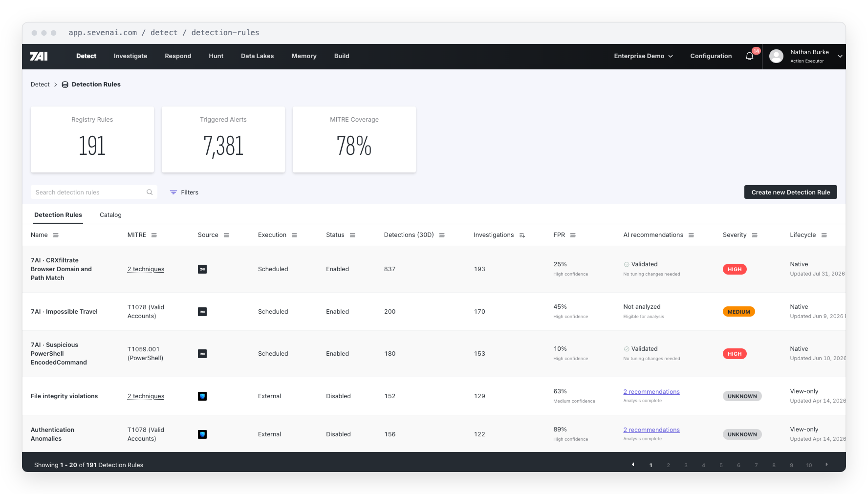Open 2 recommendations for File integrity violations
The width and height of the screenshot is (868, 494).
pos(651,392)
